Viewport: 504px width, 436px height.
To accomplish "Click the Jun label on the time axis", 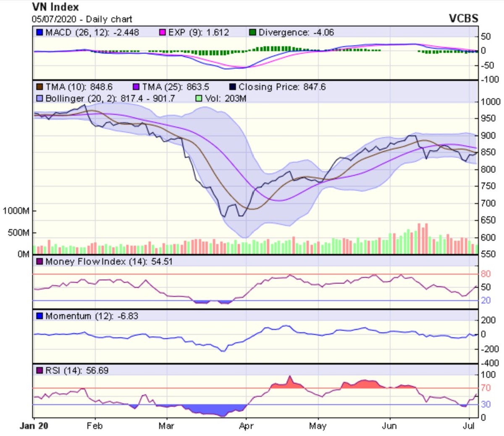I will pos(389,426).
